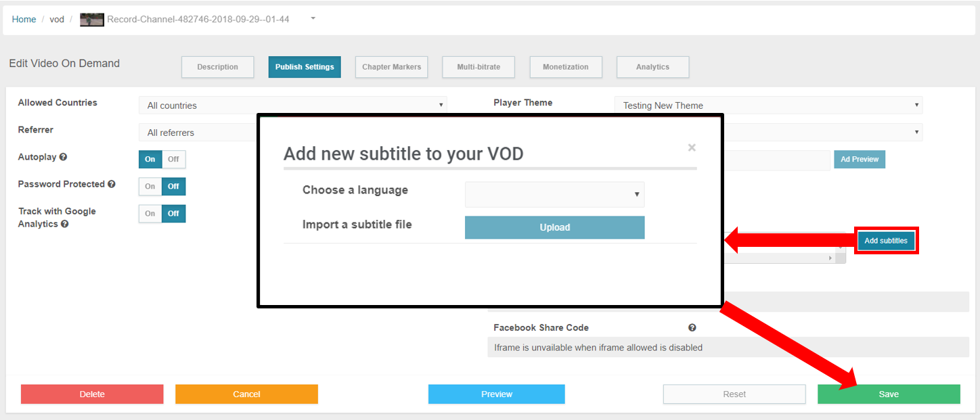This screenshot has height=420, width=980.
Task: Click the Add subtitles button
Action: pyautogui.click(x=887, y=240)
